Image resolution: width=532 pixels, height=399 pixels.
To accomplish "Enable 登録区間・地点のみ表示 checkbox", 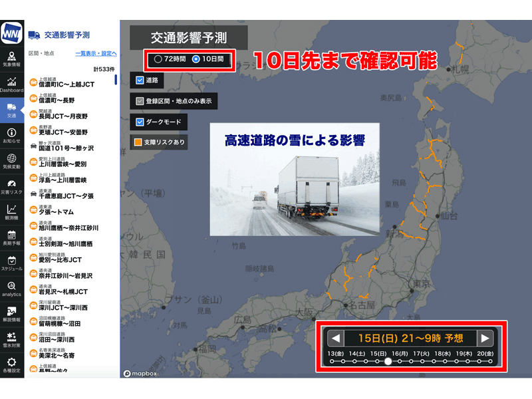I will [140, 101].
